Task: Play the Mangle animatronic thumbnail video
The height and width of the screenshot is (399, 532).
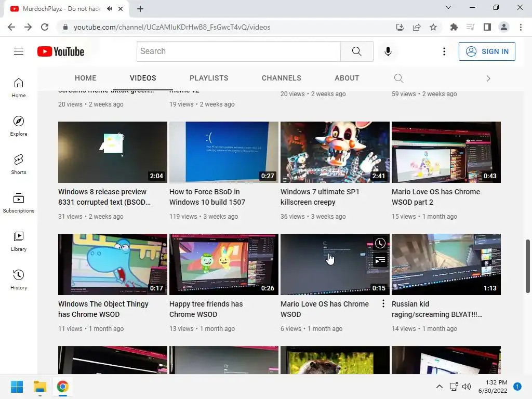Action: [335, 152]
